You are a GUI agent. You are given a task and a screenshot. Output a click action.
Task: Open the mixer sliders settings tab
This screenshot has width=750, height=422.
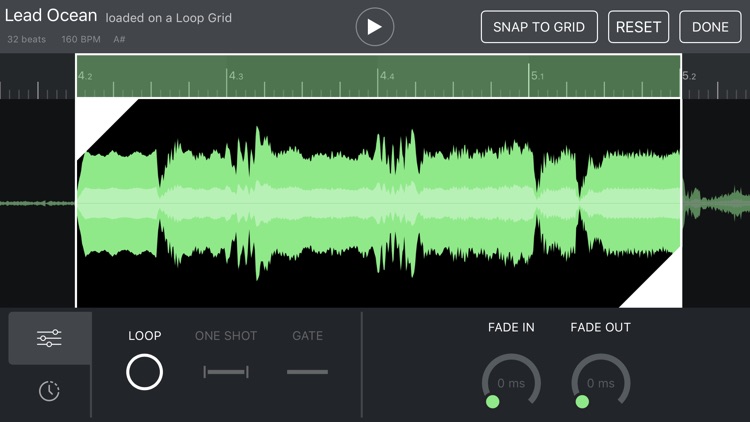pyautogui.click(x=49, y=339)
